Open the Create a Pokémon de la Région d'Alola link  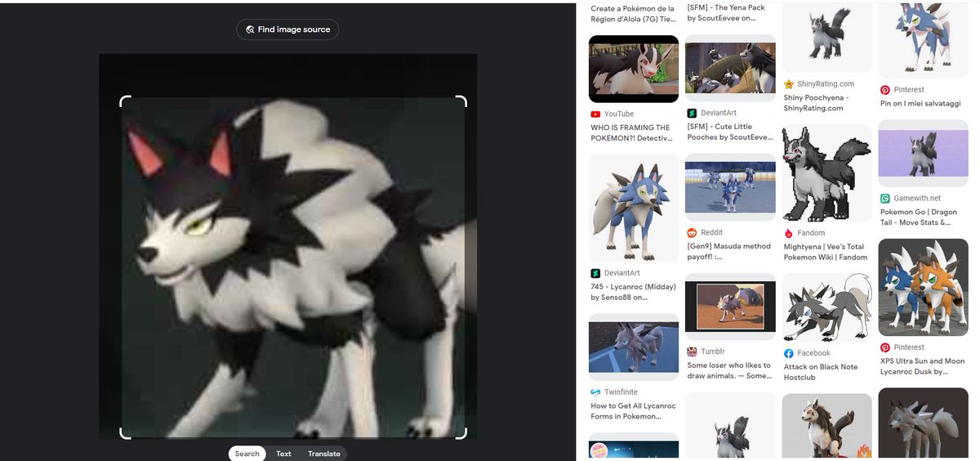633,13
